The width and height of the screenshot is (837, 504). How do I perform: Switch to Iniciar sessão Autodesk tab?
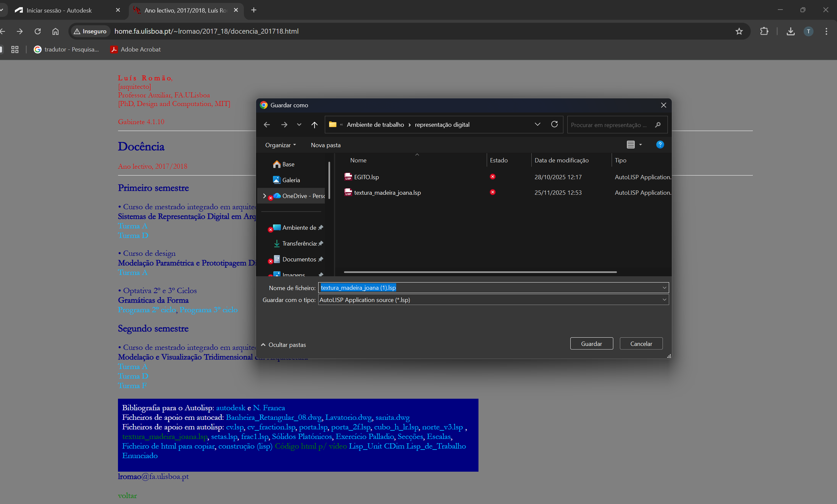click(x=59, y=10)
